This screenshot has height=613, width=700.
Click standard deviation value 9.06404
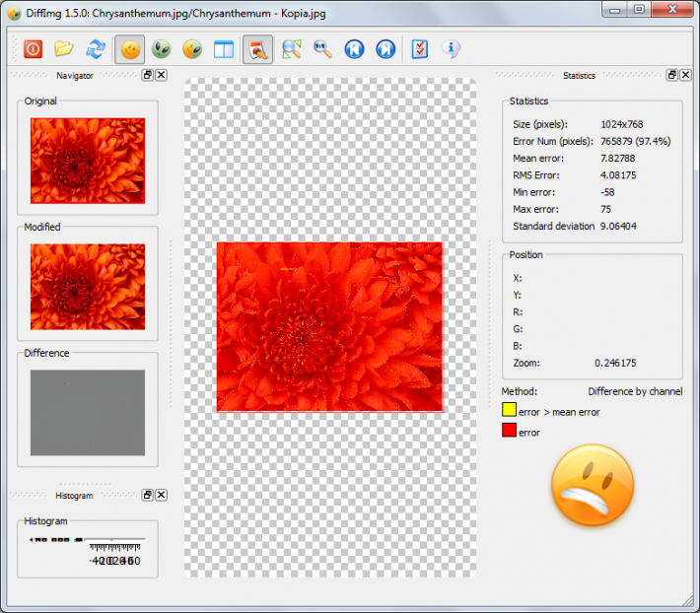(x=618, y=227)
